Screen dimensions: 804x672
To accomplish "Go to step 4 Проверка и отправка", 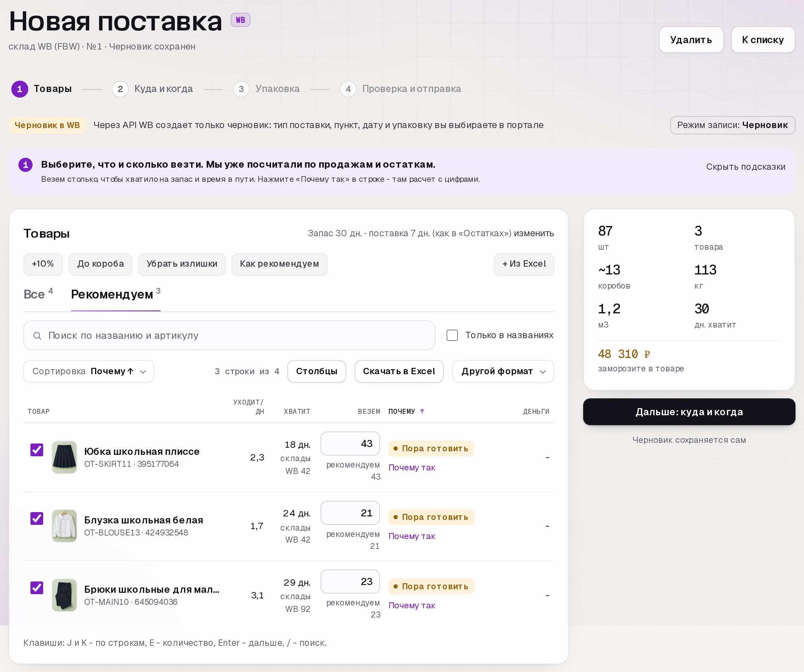I will click(401, 89).
